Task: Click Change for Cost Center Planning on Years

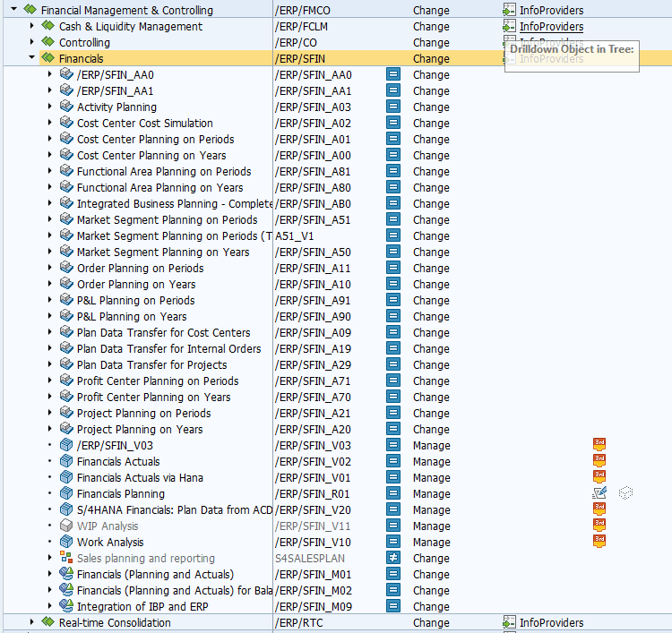Action: [431, 155]
